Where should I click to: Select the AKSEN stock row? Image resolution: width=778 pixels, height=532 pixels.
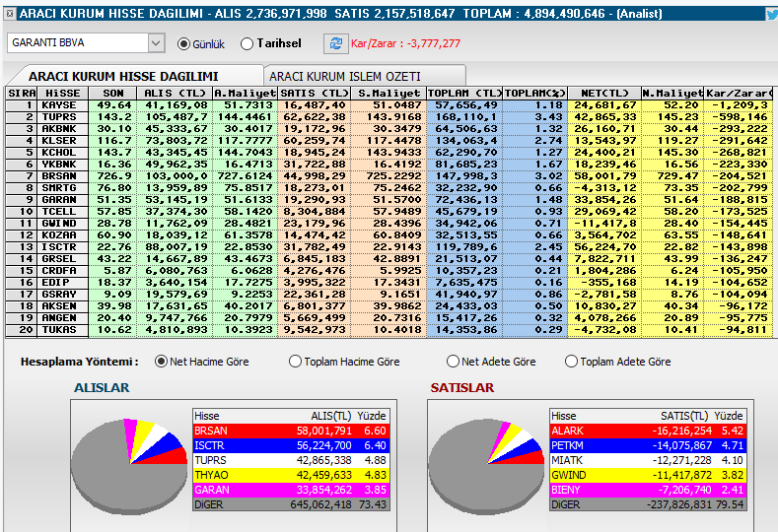(x=389, y=306)
